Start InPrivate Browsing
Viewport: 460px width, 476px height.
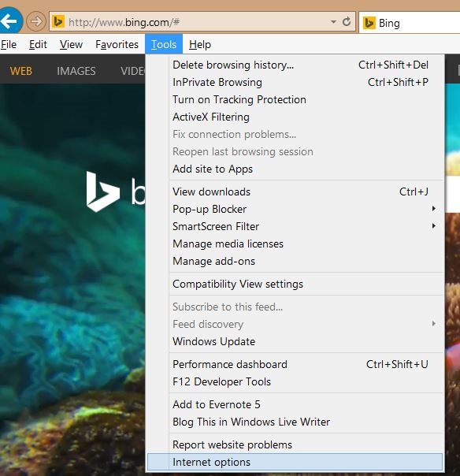click(x=295, y=82)
